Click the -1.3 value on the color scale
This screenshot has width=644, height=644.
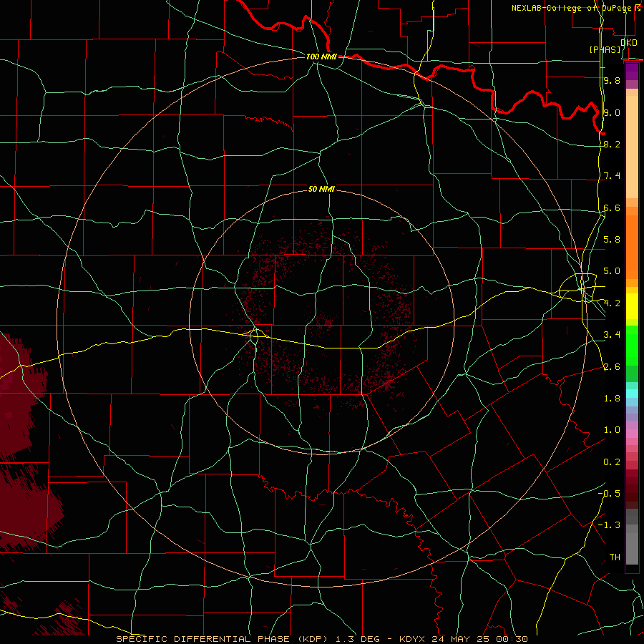(610, 525)
